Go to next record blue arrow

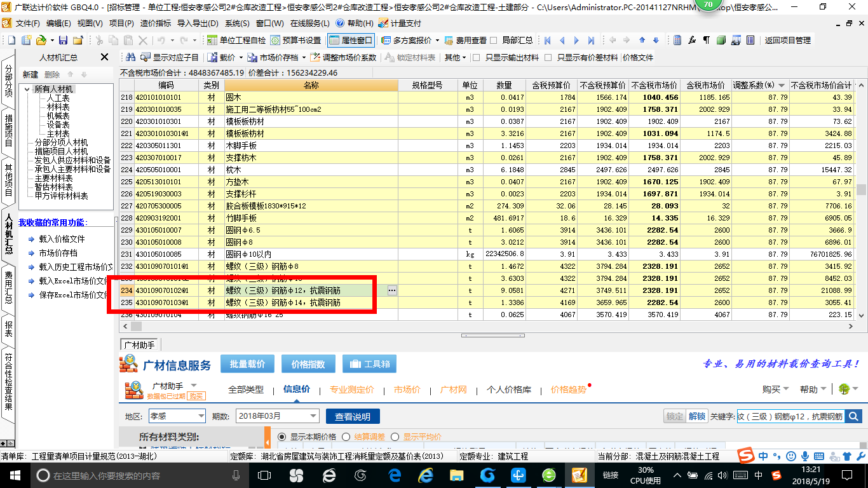(x=576, y=40)
